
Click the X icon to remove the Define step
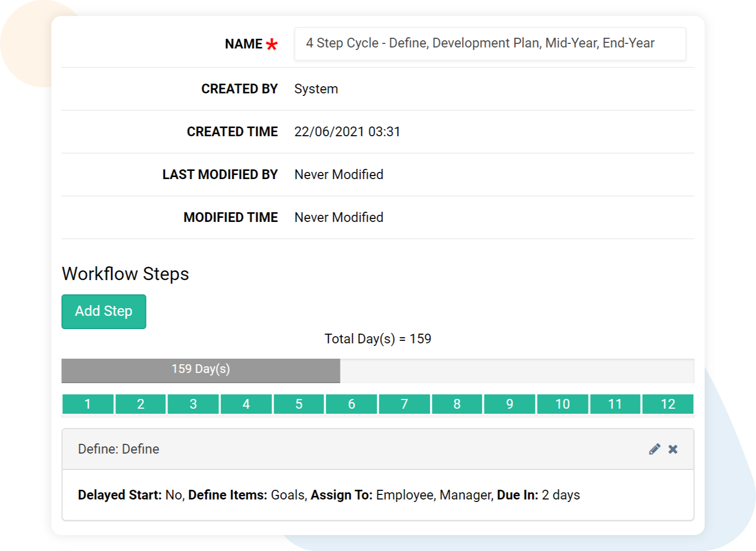[x=673, y=449]
